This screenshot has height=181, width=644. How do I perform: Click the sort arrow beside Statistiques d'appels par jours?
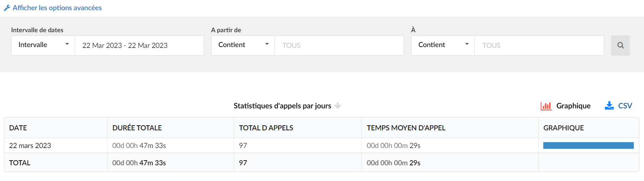point(338,106)
